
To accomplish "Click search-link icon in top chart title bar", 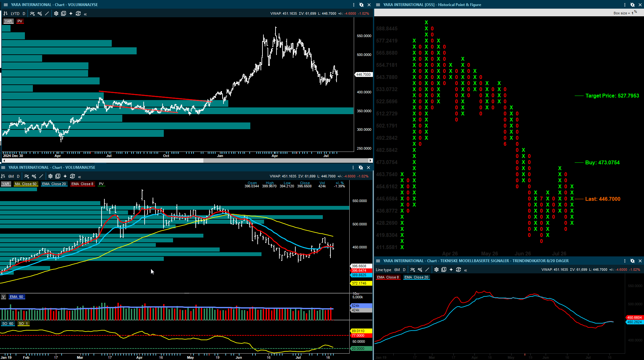I will (x=361, y=5).
